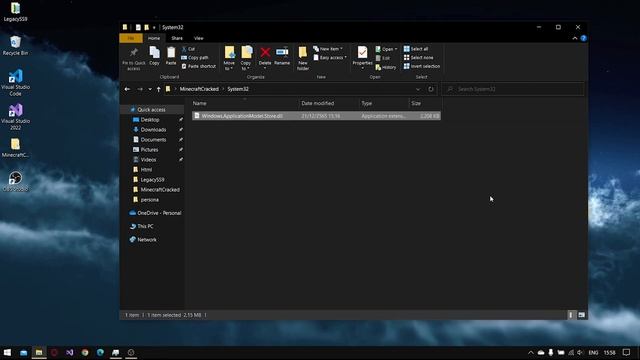This screenshot has height=360, width=640.
Task: Open the recent locations dropdown arrow
Action: coord(150,89)
